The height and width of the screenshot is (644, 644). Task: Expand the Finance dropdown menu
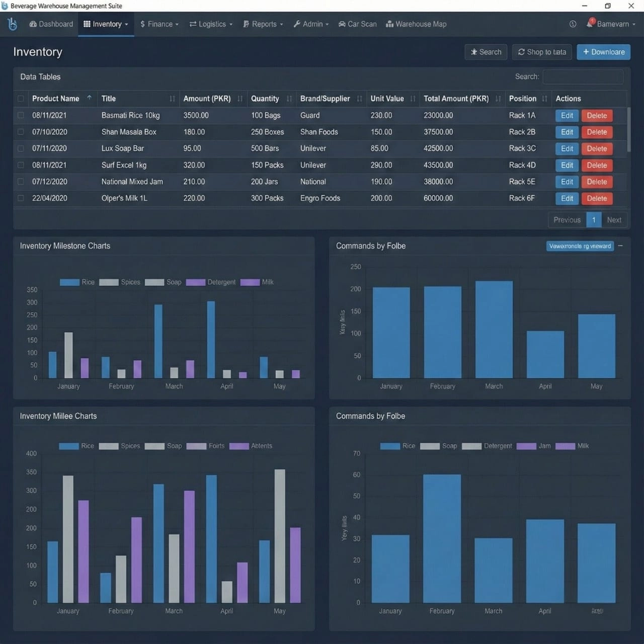click(x=159, y=24)
